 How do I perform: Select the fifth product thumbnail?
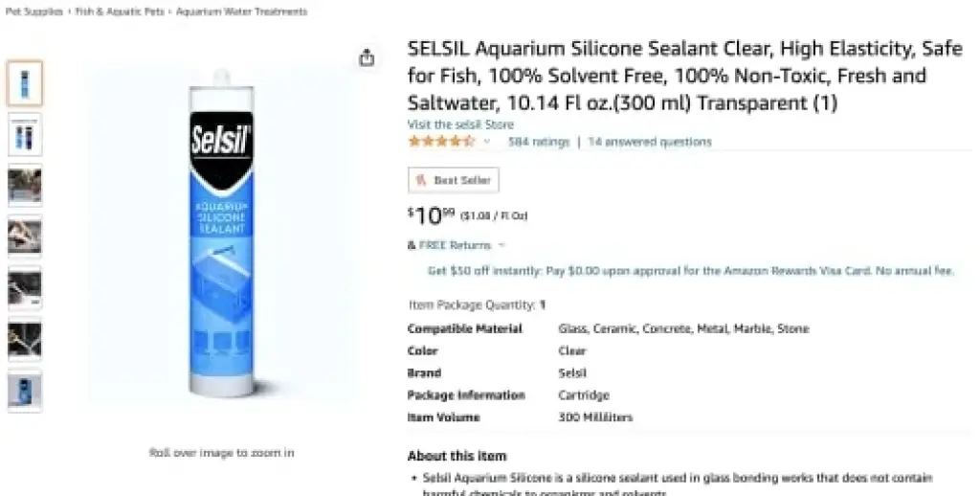pos(25,288)
